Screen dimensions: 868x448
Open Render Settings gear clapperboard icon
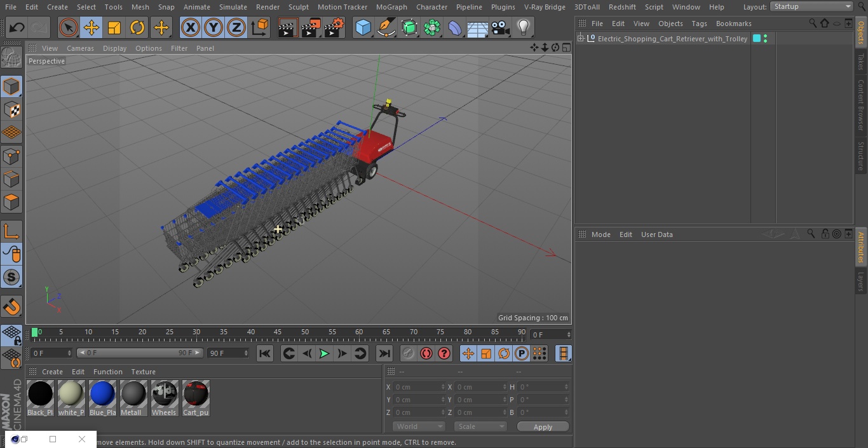click(x=334, y=28)
